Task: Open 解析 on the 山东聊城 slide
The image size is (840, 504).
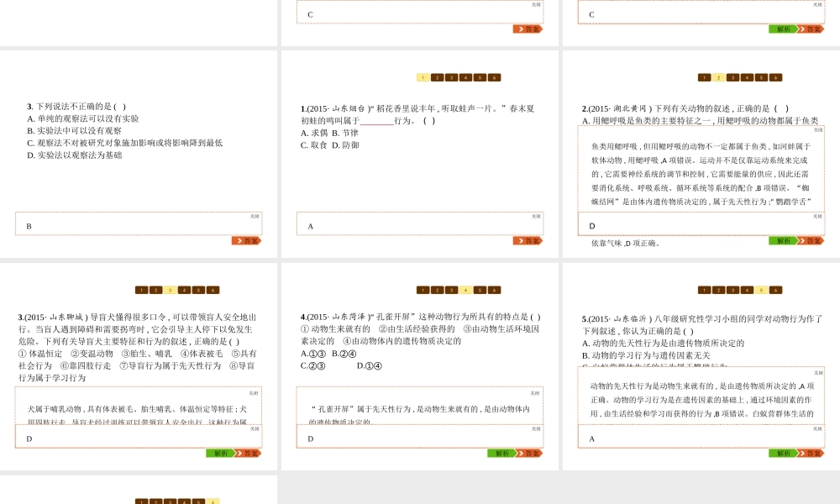Action: pyautogui.click(x=220, y=454)
